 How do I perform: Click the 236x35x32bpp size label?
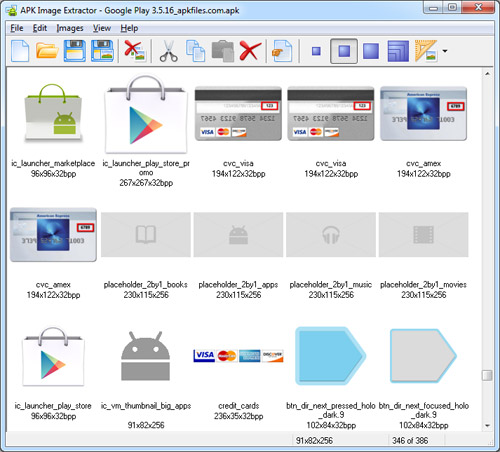tap(238, 416)
